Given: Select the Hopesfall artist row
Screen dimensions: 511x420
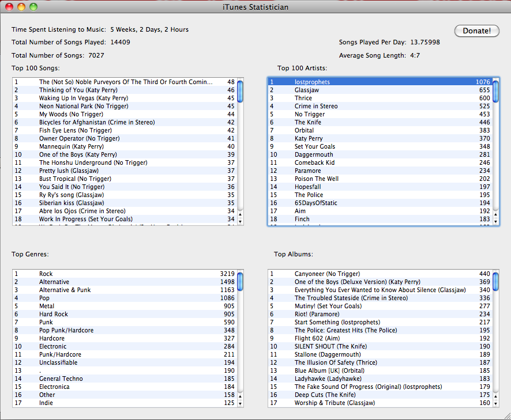Looking at the screenshot, I should [380, 187].
